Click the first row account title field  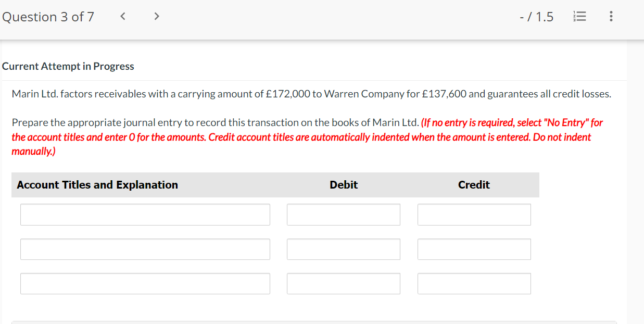pos(145,214)
